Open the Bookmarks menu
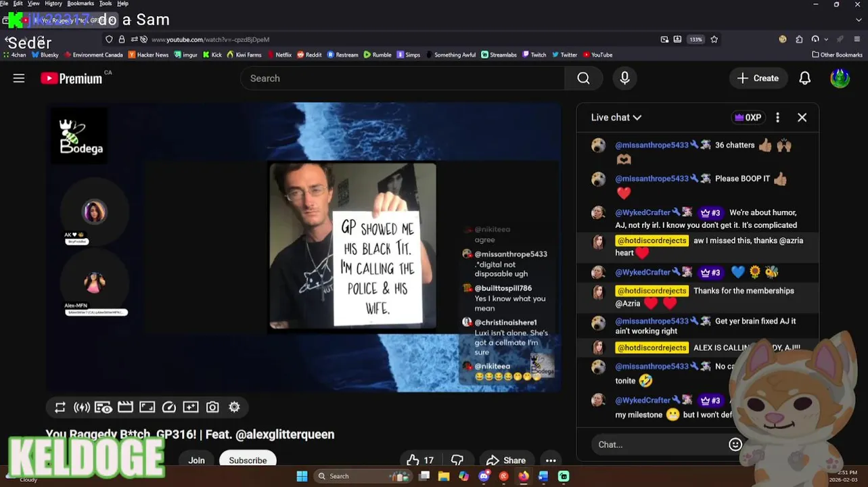 [x=81, y=3]
